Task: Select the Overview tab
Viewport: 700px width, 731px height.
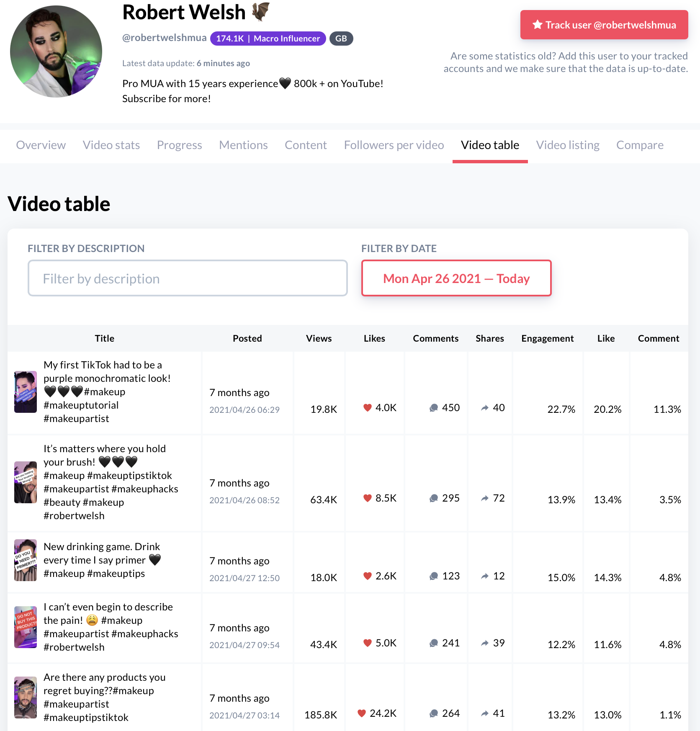Action: [41, 145]
